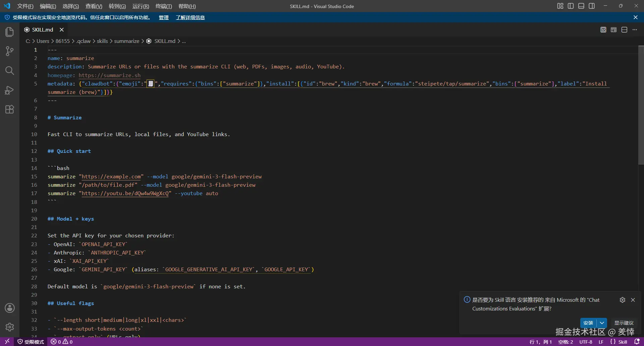This screenshot has width=644, height=346.
Task: Open the 终端(T) menu
Action: tap(164, 6)
